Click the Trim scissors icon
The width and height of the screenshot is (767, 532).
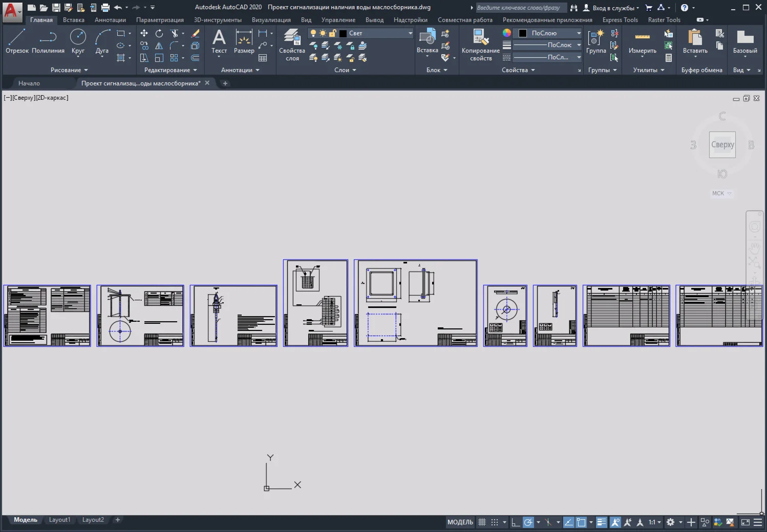[x=175, y=33]
